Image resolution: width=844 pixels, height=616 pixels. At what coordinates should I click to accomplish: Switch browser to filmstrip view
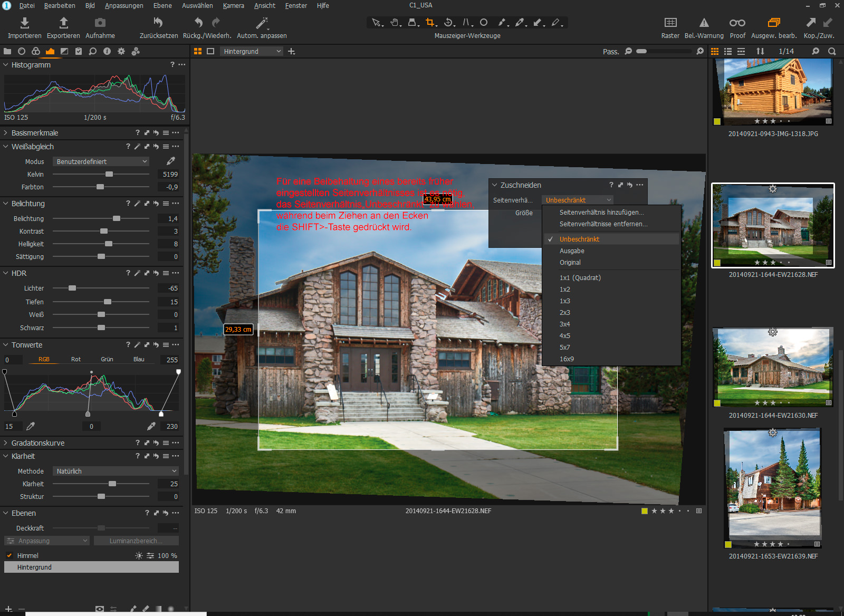pos(741,51)
